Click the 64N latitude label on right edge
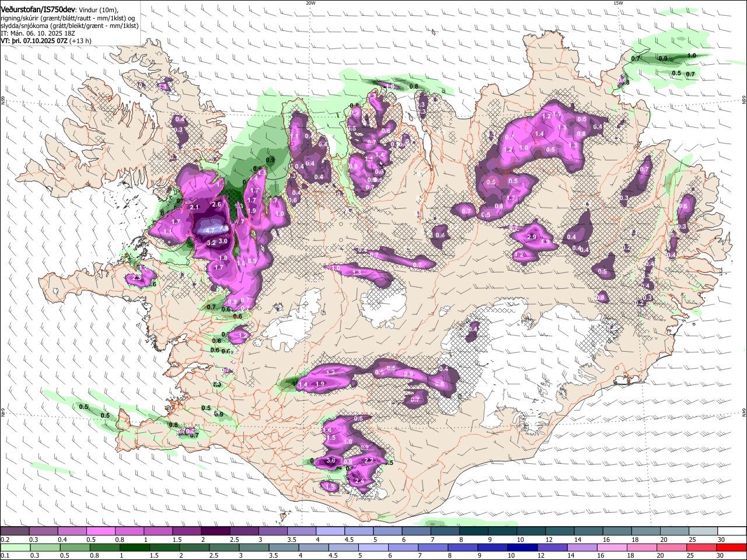 point(744,412)
